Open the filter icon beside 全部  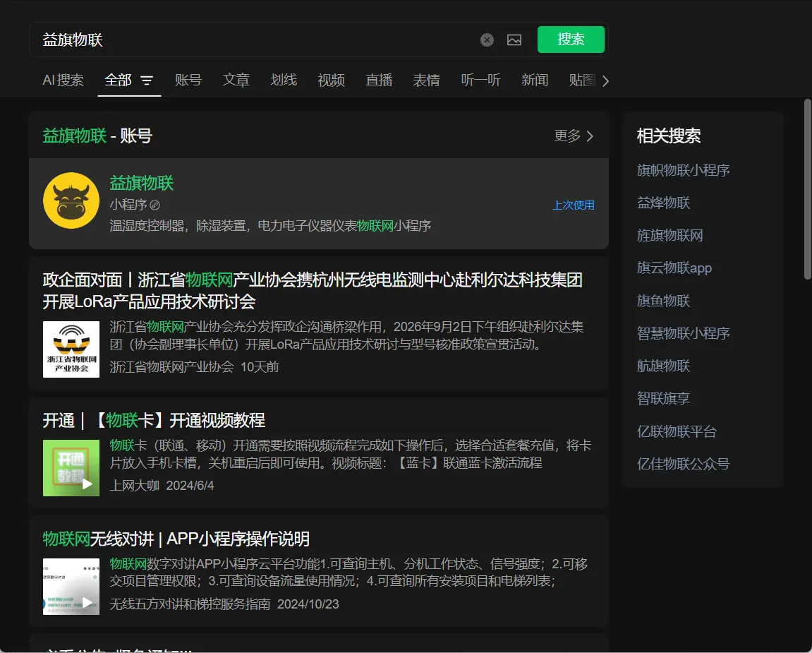coord(147,80)
